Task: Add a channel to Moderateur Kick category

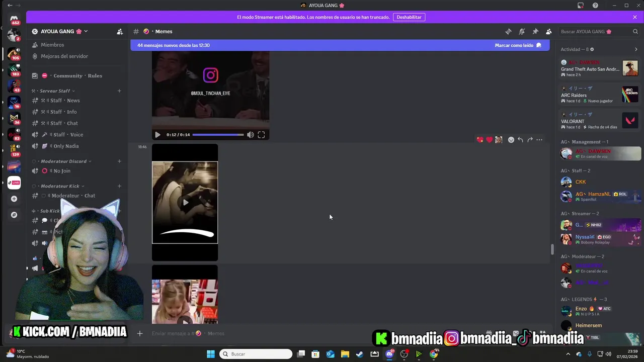Action: point(119,186)
